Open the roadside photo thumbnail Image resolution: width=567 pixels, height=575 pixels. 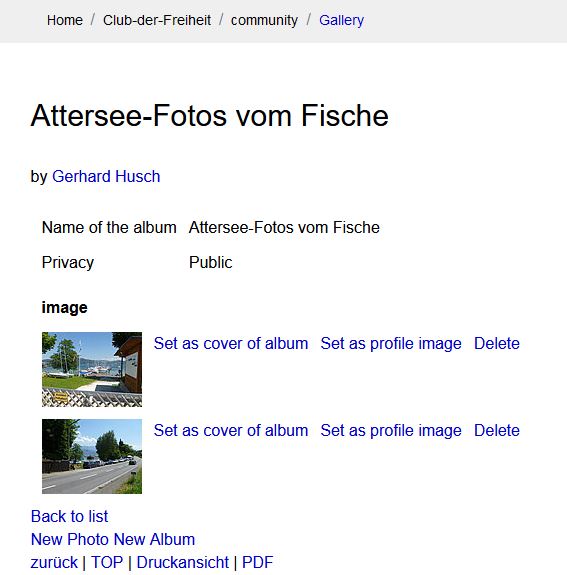(92, 456)
